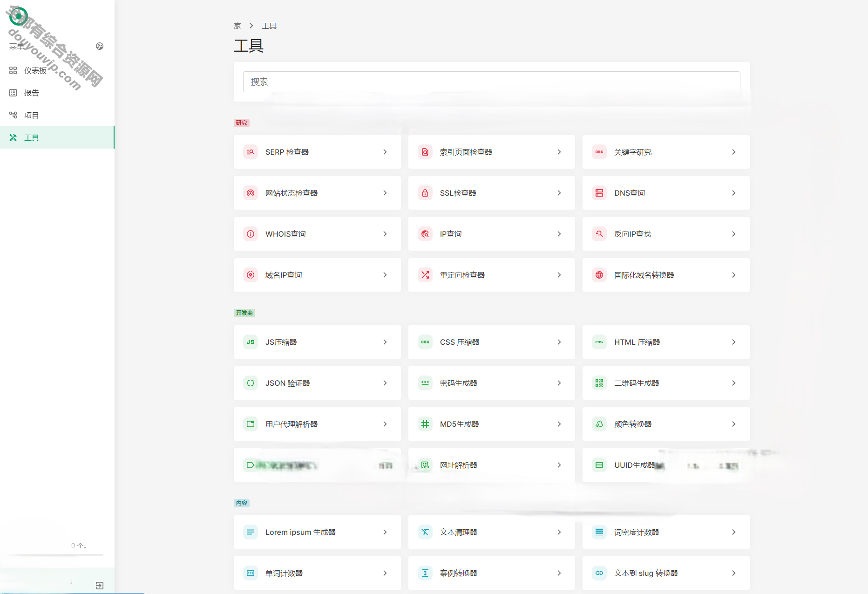Open the 密码生成器 icon

point(425,383)
